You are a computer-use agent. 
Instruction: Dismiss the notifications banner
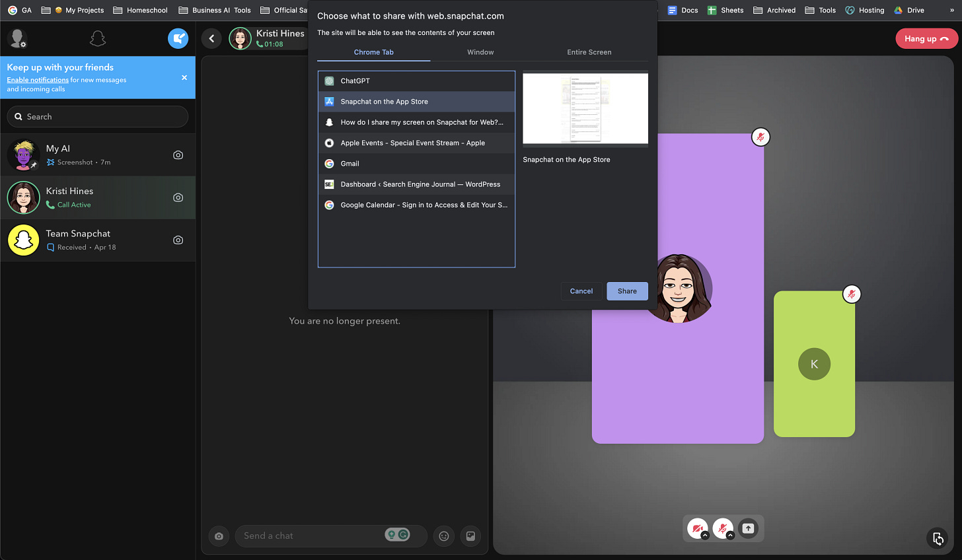(x=184, y=77)
